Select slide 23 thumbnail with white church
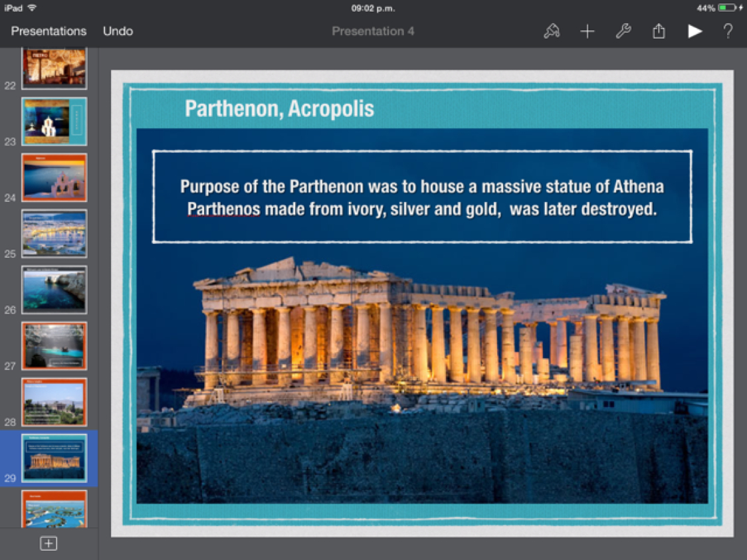This screenshot has width=747, height=560. (x=54, y=122)
